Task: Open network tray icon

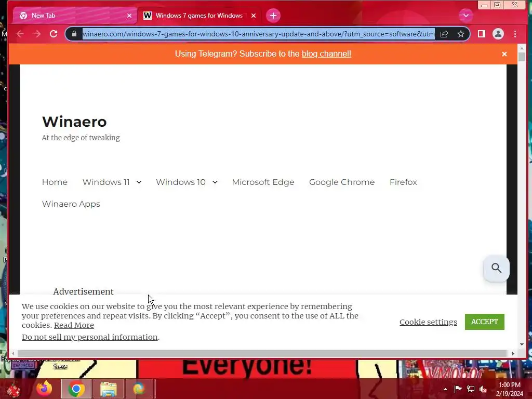Action: tap(471, 389)
